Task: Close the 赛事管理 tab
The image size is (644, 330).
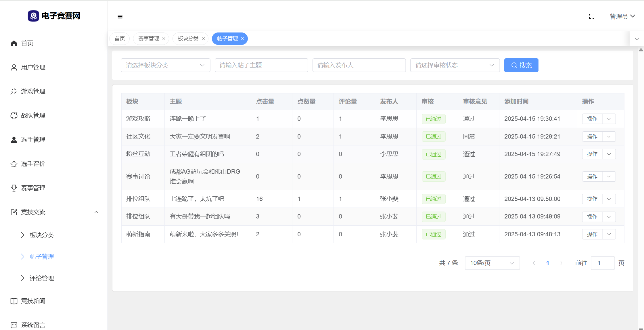Action: (164, 39)
